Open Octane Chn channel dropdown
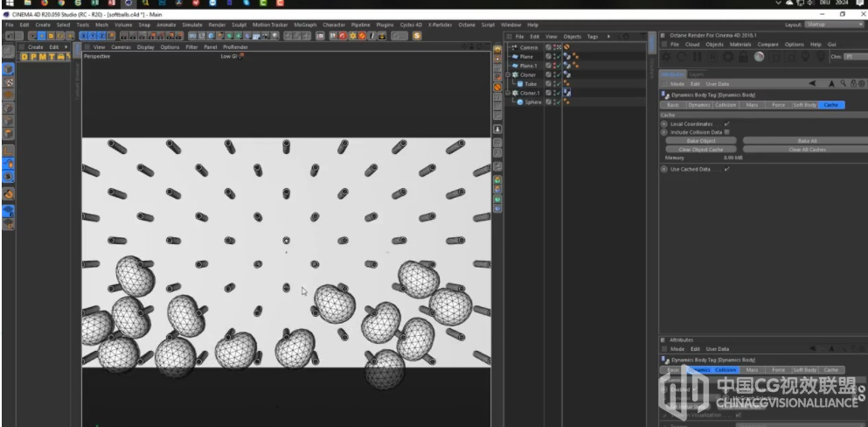868x427 pixels. [x=855, y=57]
